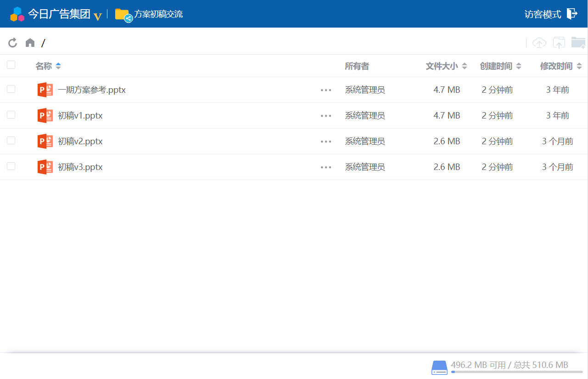Viewport: 588px width, 379px height.
Task: Click PowerPoint icon of 初稿v3.pptx
Action: (45, 167)
